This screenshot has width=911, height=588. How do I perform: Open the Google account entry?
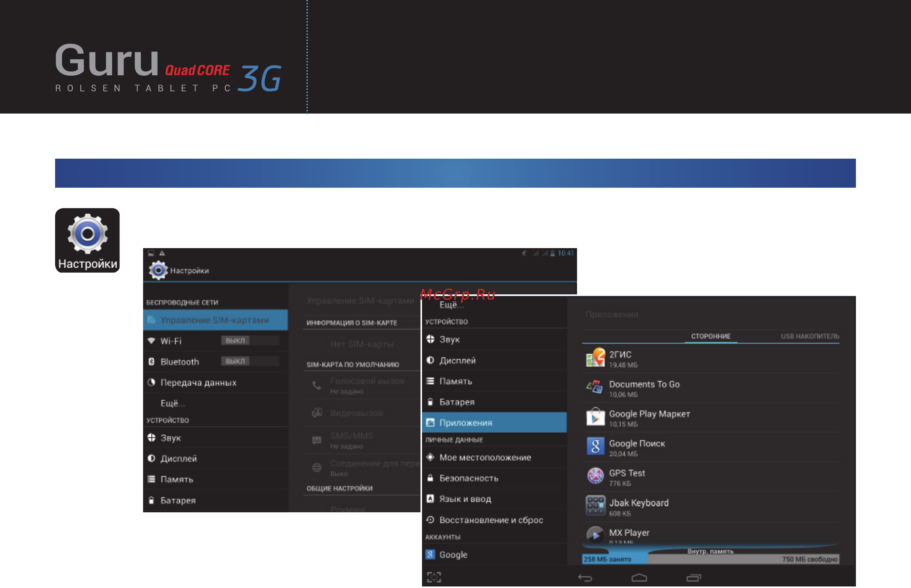(494, 554)
